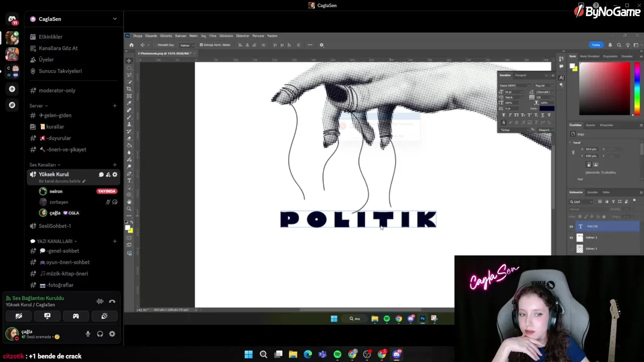Open Yüksek Kurul channel settings gear
644x362 pixels.
point(115,174)
